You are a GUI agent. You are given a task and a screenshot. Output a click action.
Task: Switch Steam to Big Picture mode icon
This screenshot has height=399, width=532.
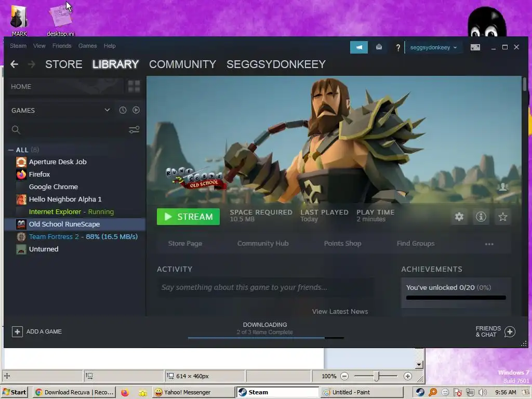[475, 47]
